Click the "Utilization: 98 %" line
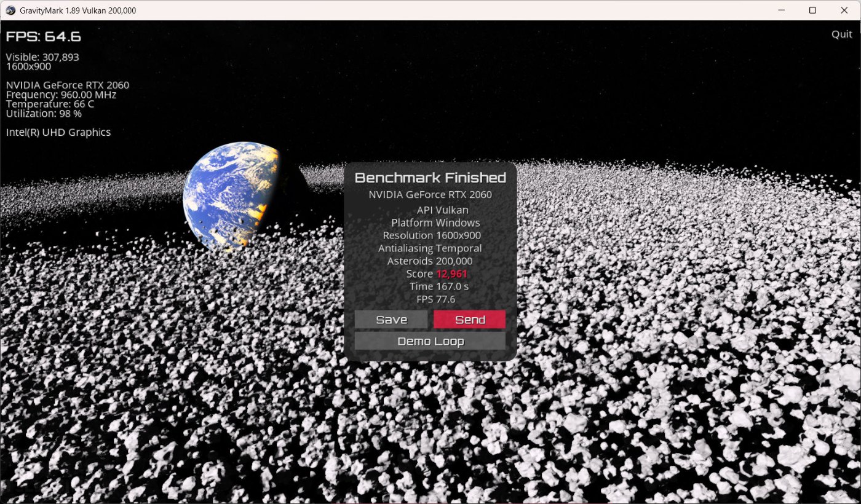861x504 pixels. click(x=44, y=114)
